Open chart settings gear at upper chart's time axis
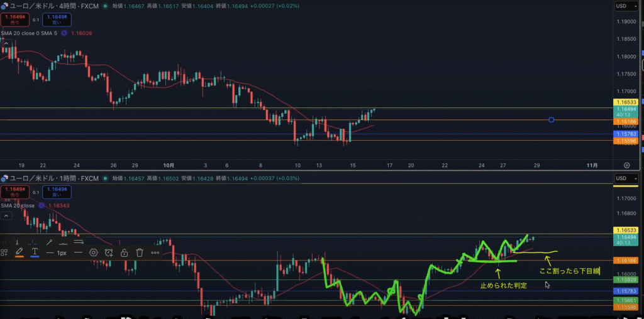 click(626, 165)
